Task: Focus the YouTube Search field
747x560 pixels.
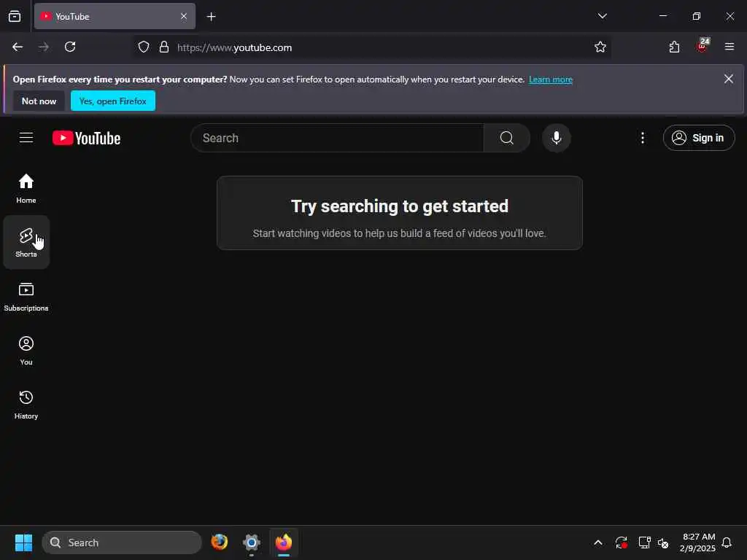Action: tap(337, 138)
